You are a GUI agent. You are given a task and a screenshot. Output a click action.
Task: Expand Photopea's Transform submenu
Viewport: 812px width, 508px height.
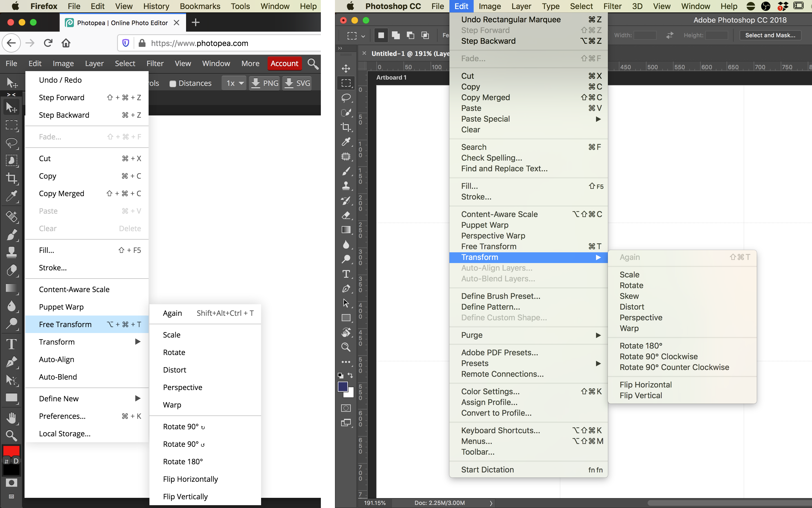click(x=87, y=342)
